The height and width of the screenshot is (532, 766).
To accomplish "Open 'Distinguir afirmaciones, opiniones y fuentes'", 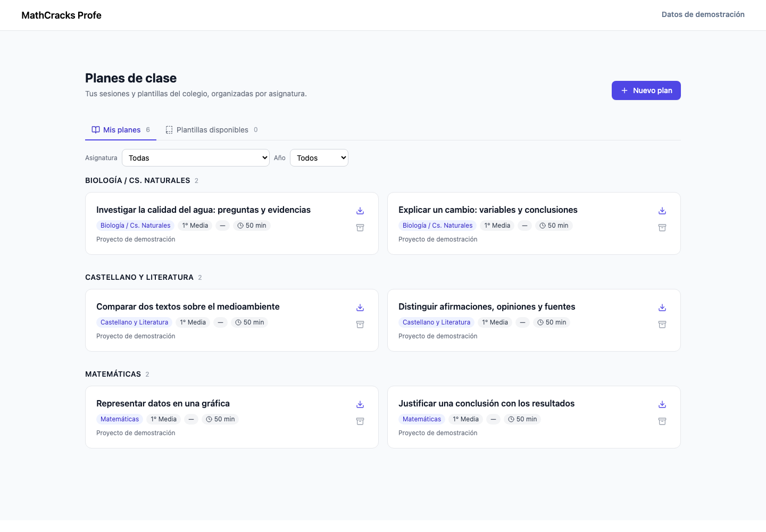I will click(487, 307).
